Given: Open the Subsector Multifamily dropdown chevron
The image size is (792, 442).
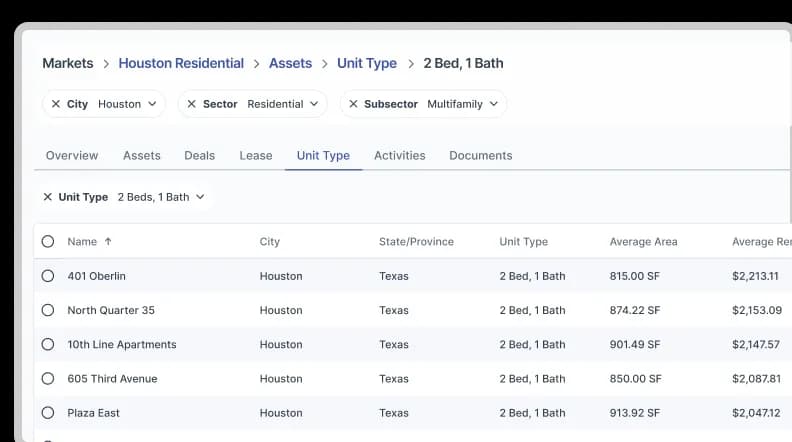Looking at the screenshot, I should click(x=494, y=104).
